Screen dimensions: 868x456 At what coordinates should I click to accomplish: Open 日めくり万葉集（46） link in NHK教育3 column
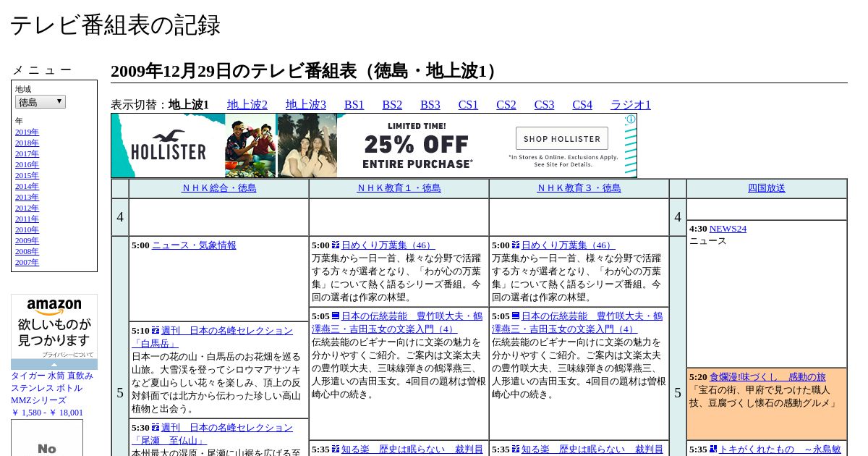tap(569, 245)
